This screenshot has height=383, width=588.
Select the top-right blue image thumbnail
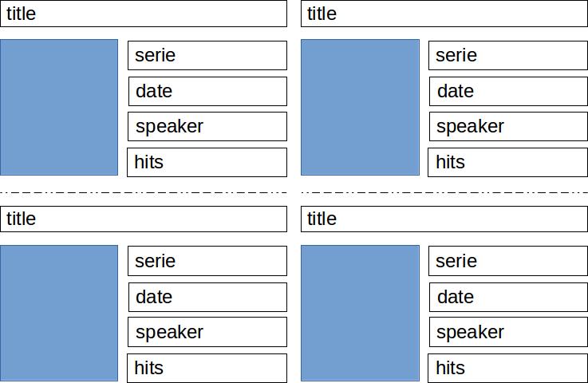click(360, 107)
